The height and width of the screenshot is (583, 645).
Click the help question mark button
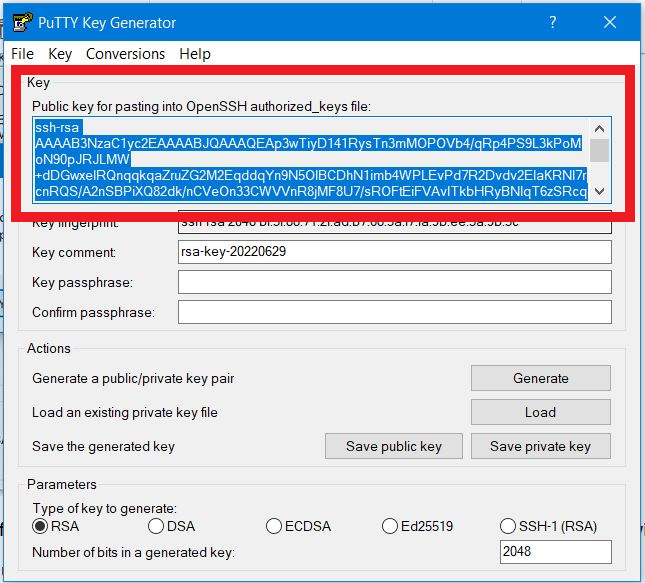553,22
